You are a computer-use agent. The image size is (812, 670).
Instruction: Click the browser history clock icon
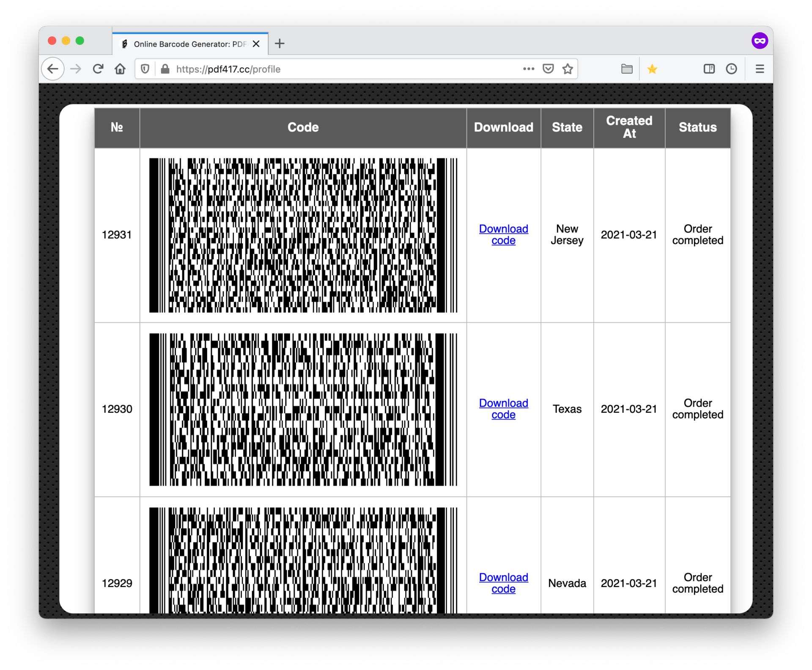[731, 68]
